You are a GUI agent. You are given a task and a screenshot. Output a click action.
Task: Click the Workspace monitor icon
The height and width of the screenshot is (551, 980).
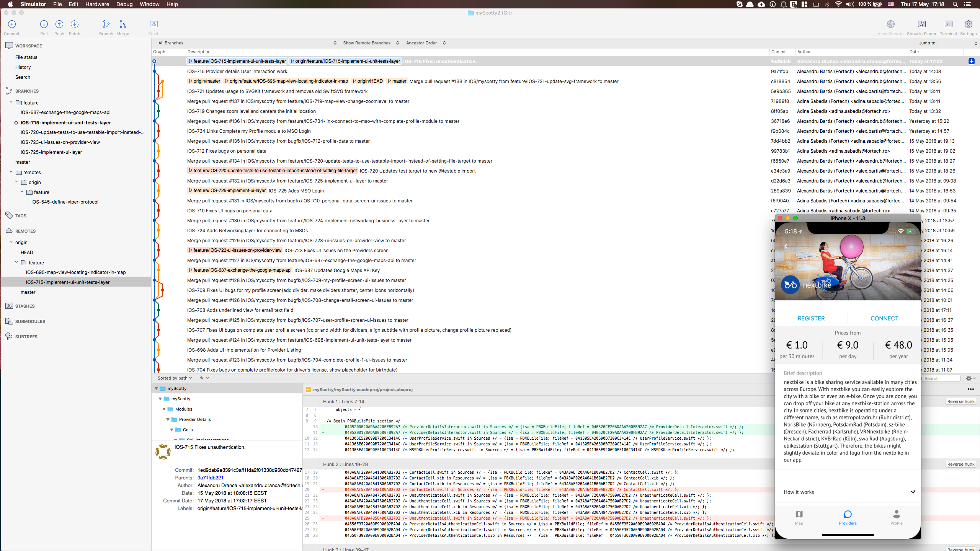(9, 46)
